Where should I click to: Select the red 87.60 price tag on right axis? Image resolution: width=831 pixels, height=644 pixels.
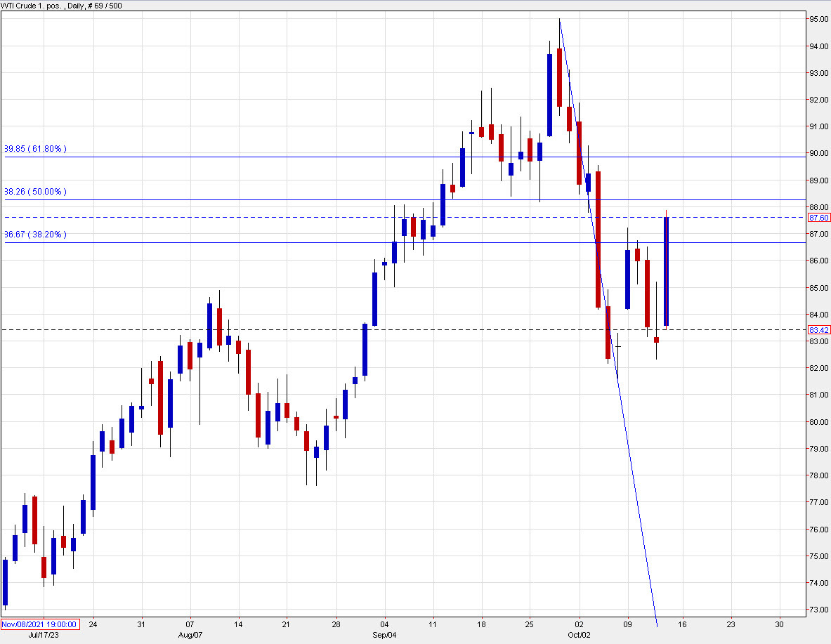818,218
